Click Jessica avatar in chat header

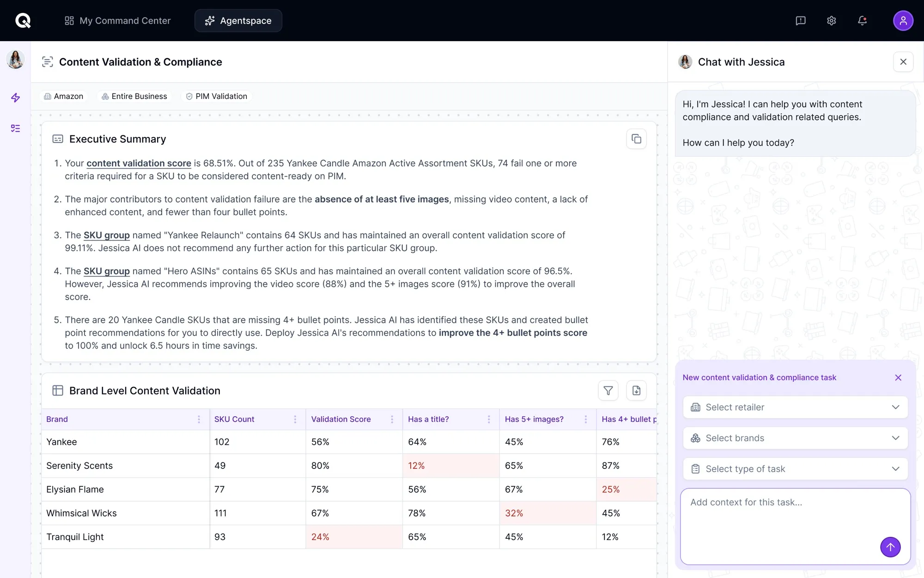(x=685, y=62)
